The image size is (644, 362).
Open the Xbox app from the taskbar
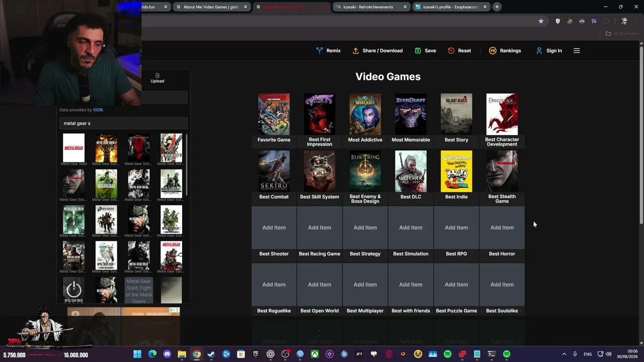coord(314,354)
